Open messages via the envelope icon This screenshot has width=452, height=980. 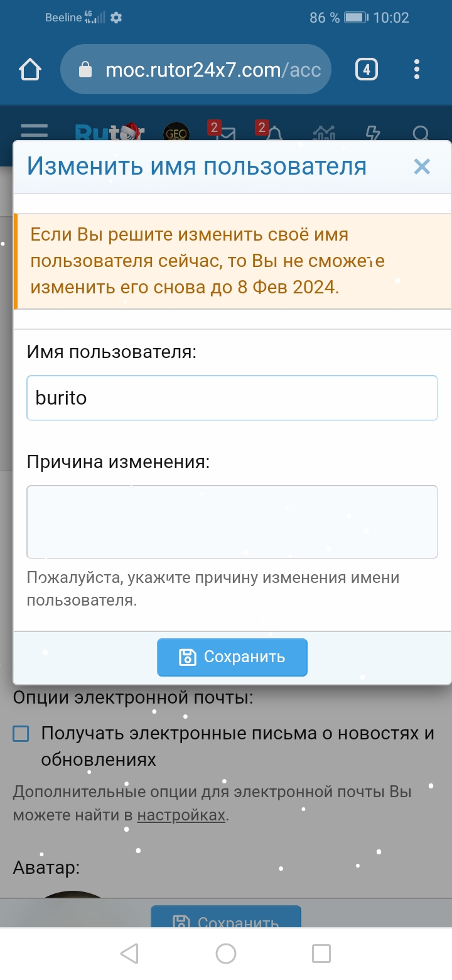pos(227,133)
